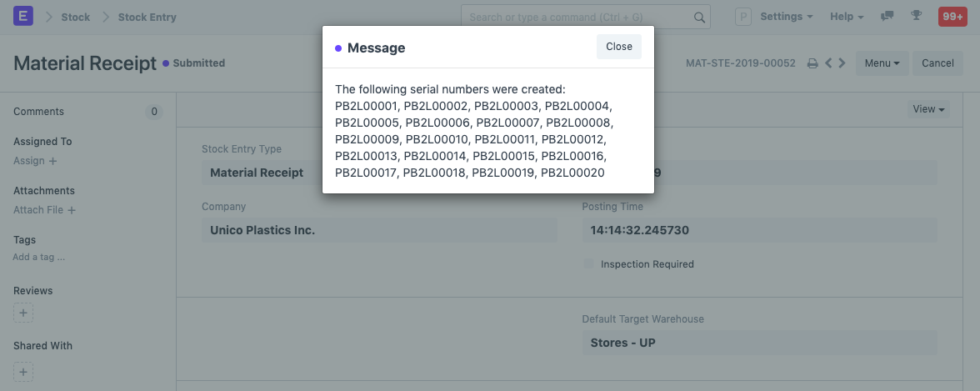980x391 pixels.
Task: Expand the Help dropdown menu
Action: [x=847, y=17]
